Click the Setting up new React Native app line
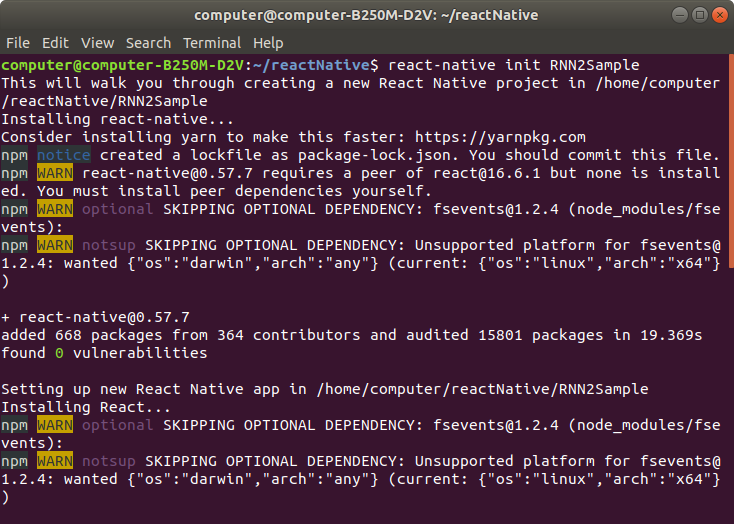Screen dimensions: 734x524 click(324, 389)
